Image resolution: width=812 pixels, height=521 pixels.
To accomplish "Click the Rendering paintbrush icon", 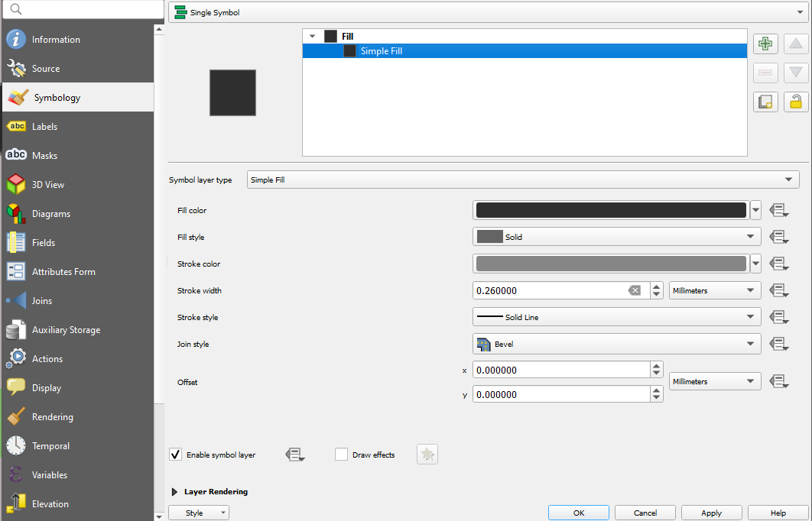I will (x=16, y=416).
